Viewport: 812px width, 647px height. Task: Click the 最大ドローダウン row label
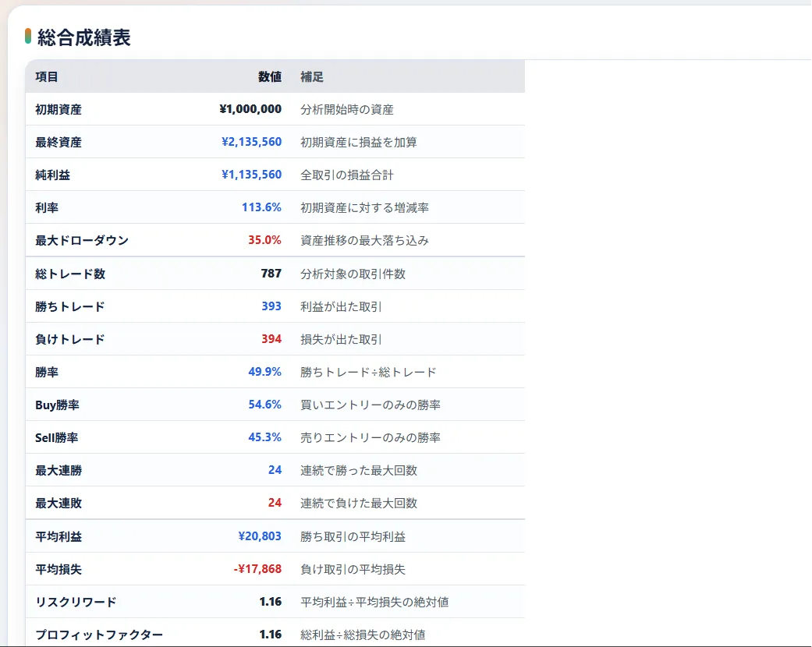point(82,240)
